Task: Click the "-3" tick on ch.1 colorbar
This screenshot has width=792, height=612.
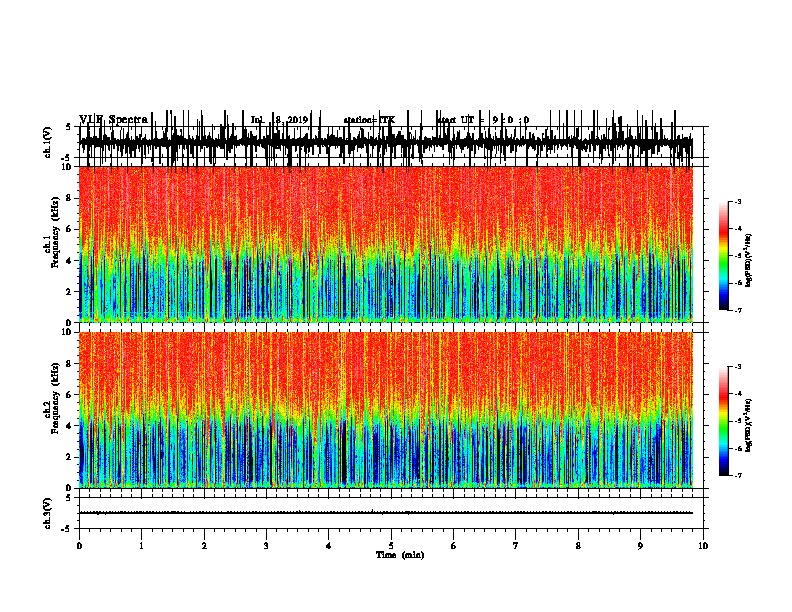Action: pyautogui.click(x=738, y=202)
